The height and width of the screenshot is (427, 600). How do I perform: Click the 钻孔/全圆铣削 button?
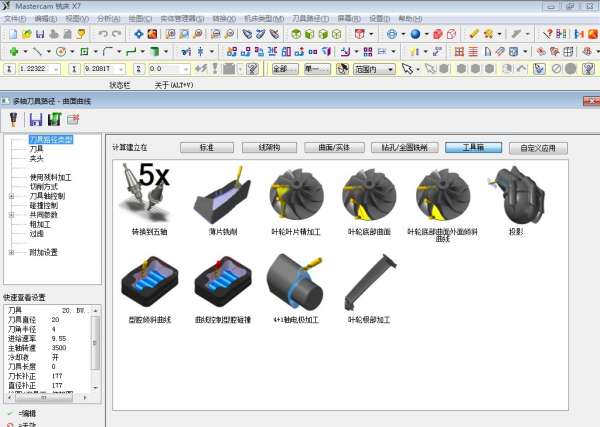pos(405,148)
